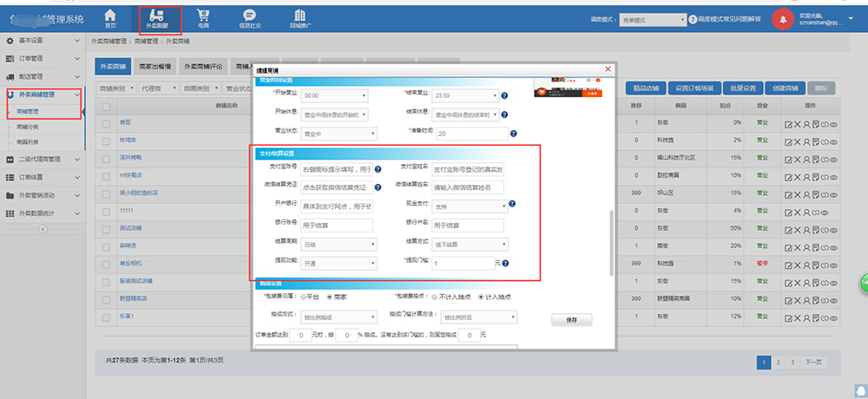The width and height of the screenshot is (868, 399).
Task: Select the 平台 radio button for 包装费归属
Action: 304,297
